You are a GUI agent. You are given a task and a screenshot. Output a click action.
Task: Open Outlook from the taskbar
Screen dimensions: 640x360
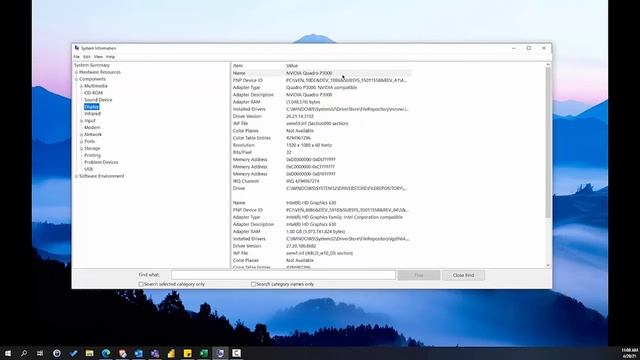[x=139, y=353]
